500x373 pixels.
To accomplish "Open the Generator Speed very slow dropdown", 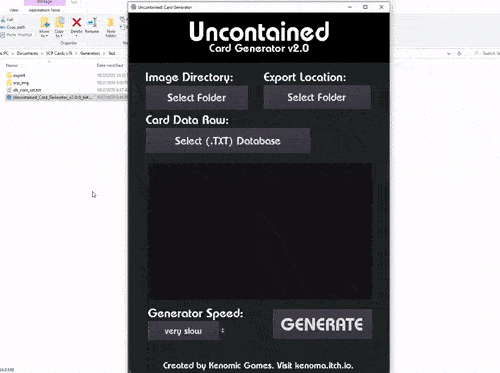I will [183, 331].
